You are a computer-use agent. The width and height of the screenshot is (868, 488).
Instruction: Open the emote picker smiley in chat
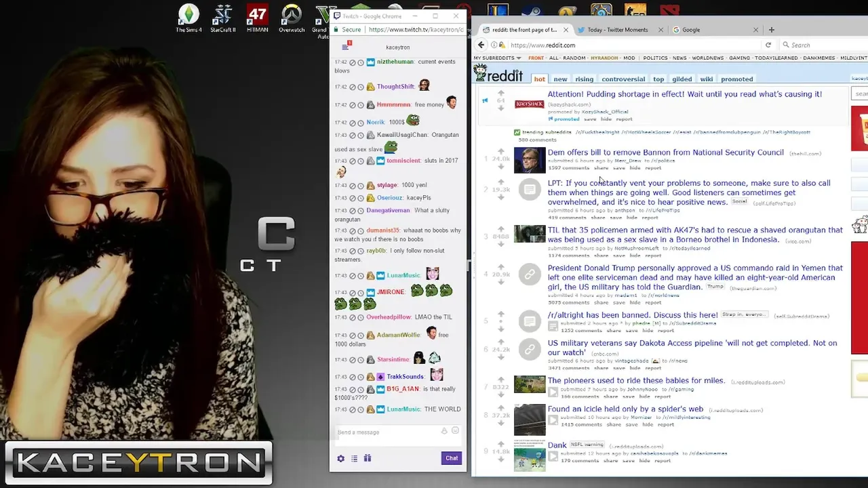click(x=455, y=430)
